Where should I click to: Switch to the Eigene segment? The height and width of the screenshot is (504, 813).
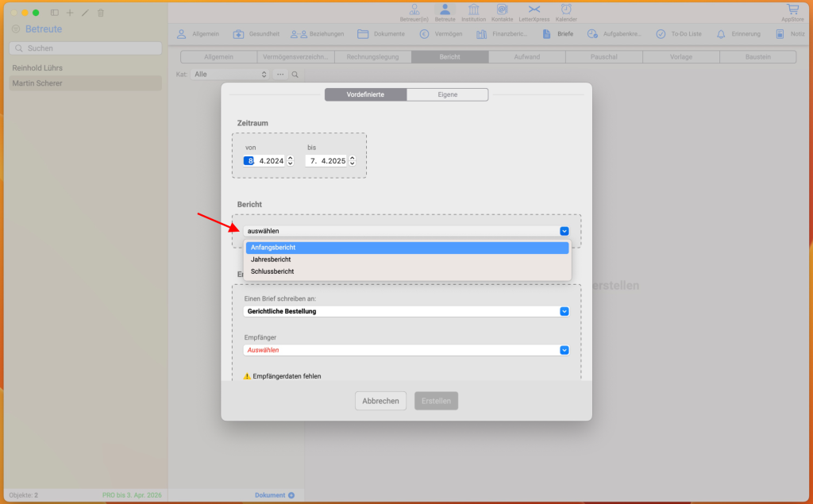tap(447, 94)
